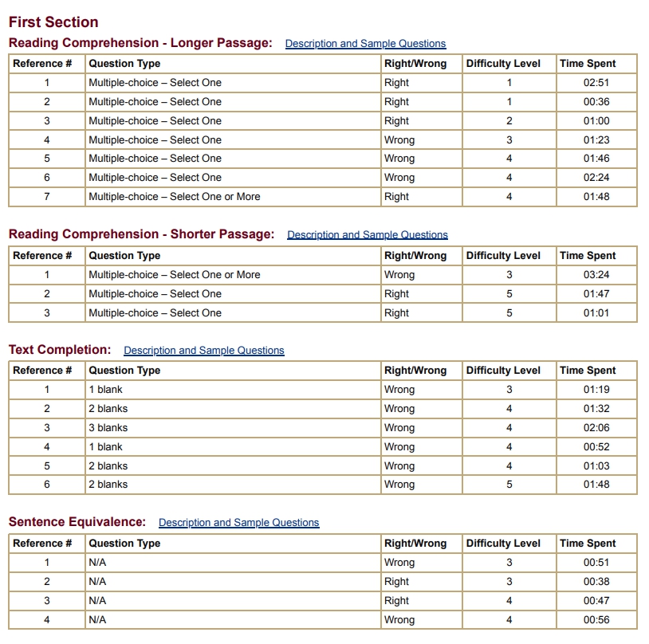
Task: Click the First Section heading
Action: (53, 22)
